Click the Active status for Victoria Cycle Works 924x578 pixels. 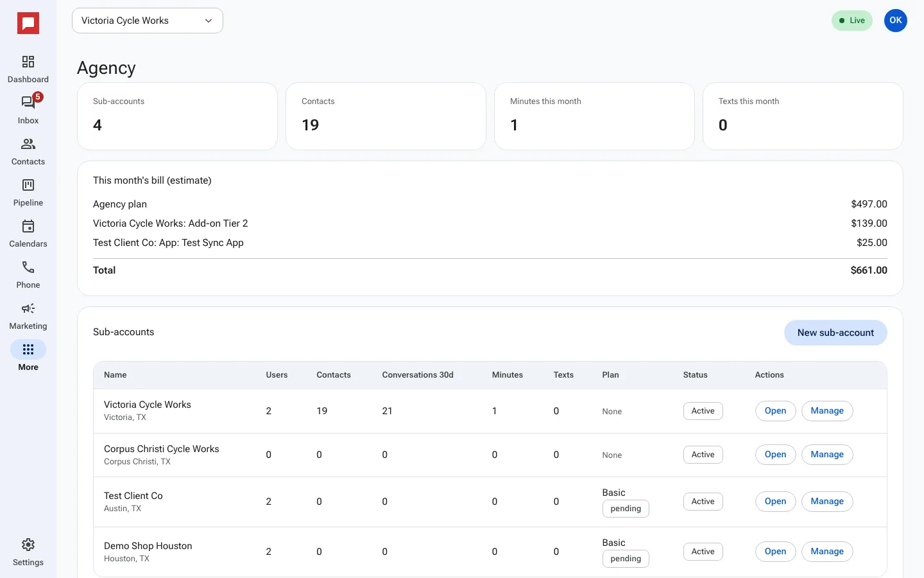pos(703,411)
